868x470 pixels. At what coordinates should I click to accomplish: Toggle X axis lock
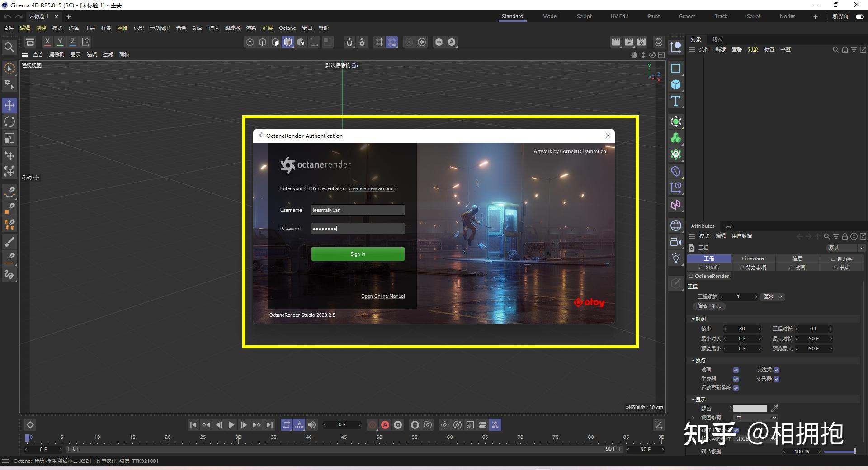click(x=47, y=42)
